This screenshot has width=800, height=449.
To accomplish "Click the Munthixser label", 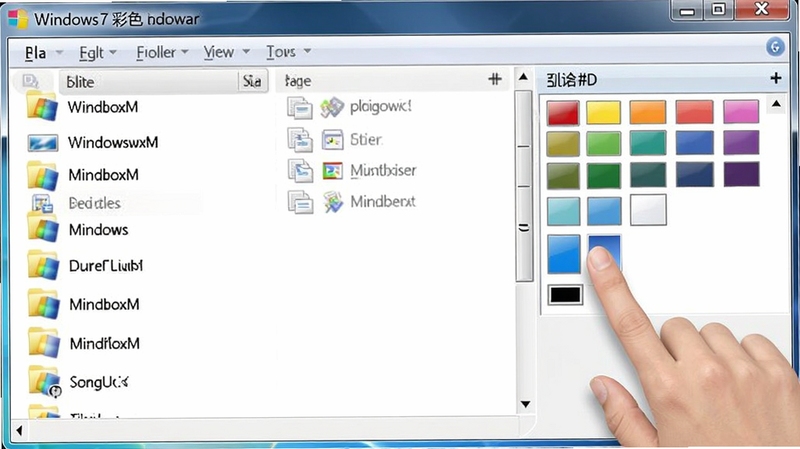I will click(x=383, y=170).
